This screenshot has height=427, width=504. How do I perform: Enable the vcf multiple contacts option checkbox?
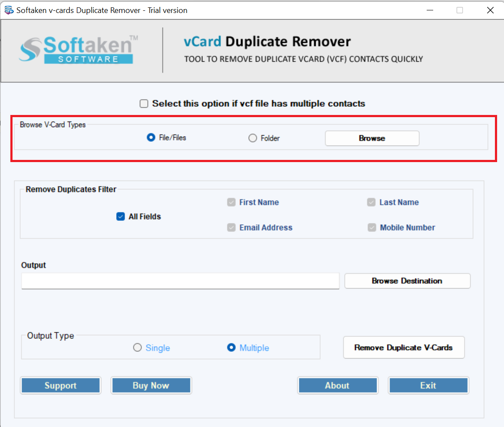144,104
